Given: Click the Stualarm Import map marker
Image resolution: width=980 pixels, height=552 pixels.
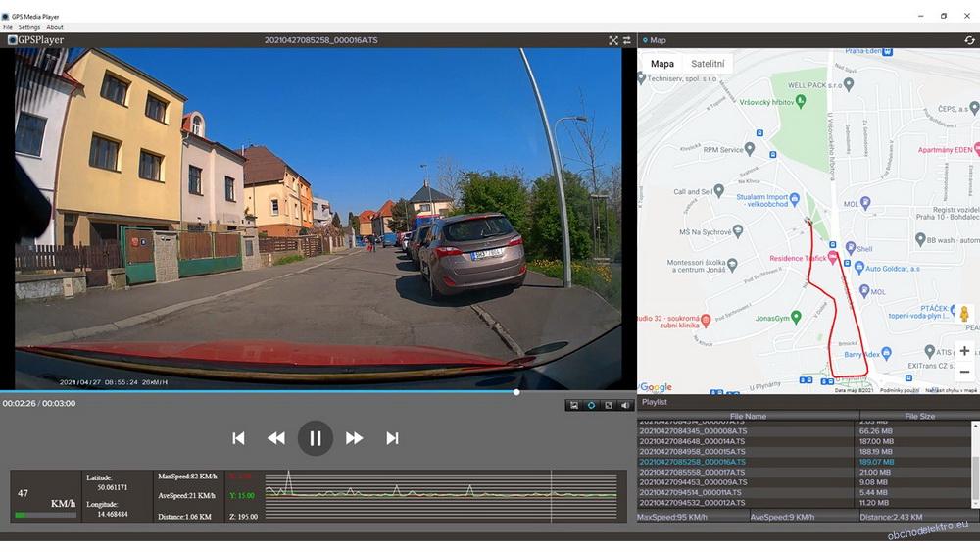Looking at the screenshot, I should coord(795,199).
